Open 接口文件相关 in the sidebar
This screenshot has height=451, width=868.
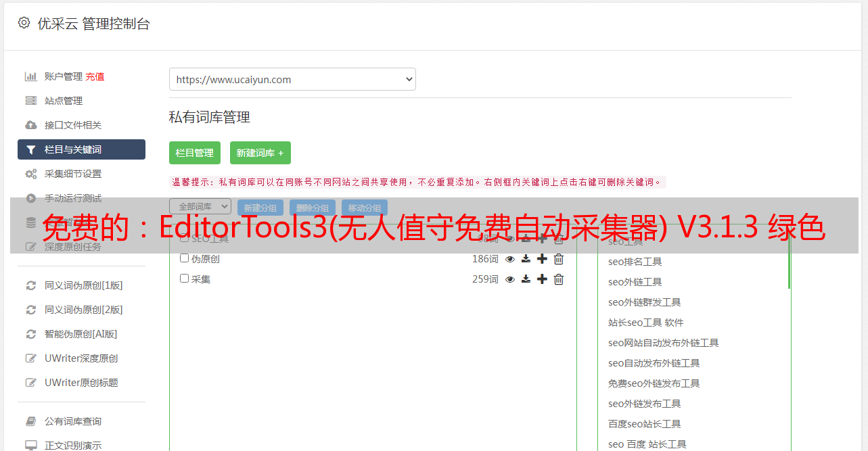(73, 125)
